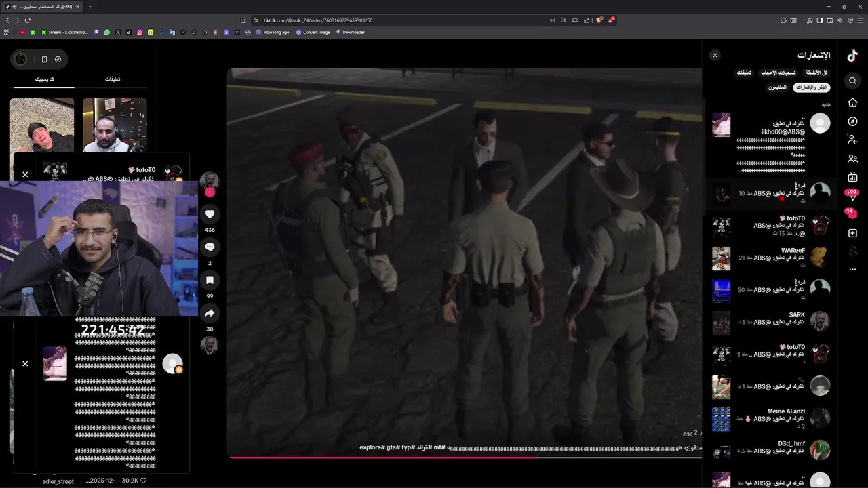This screenshot has width=868, height=488.
Task: Open the WAReeF mention notification
Action: tap(771, 258)
